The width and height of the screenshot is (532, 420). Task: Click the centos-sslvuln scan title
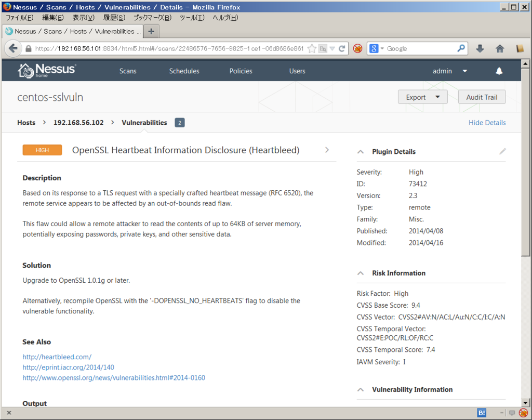tap(50, 97)
